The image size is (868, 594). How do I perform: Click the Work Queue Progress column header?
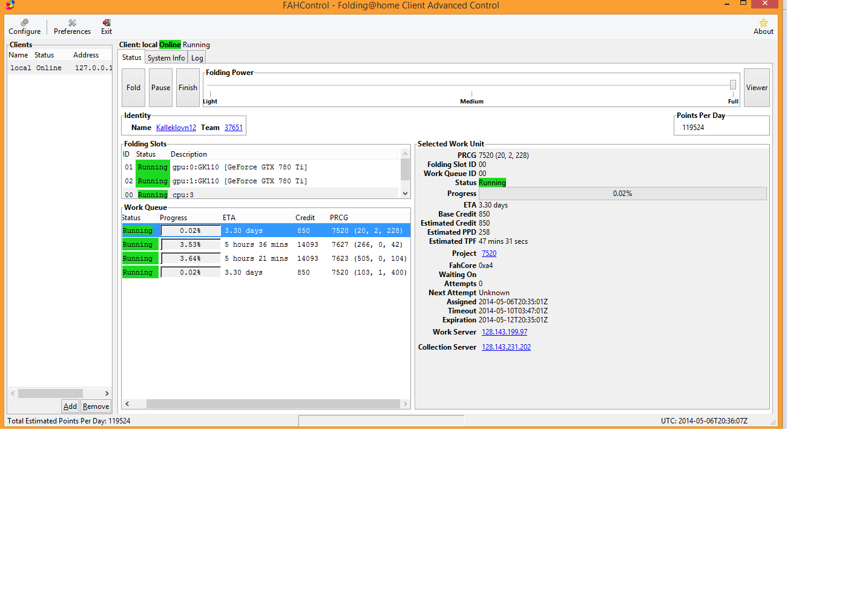click(x=173, y=218)
